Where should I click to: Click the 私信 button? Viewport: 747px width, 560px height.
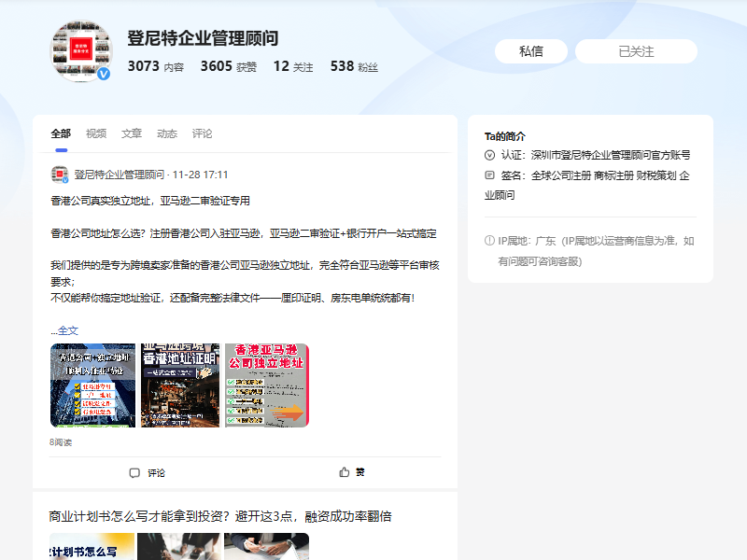(x=530, y=51)
